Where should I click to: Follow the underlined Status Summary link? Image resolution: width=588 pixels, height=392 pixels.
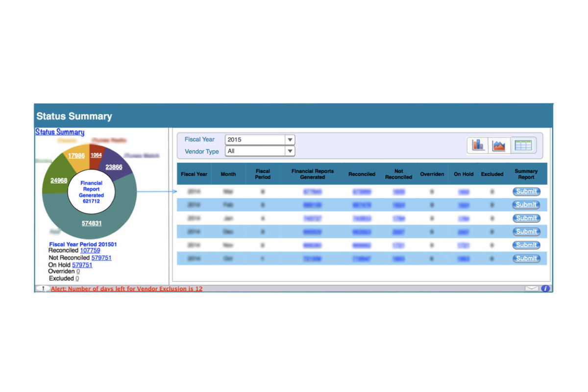(60, 132)
